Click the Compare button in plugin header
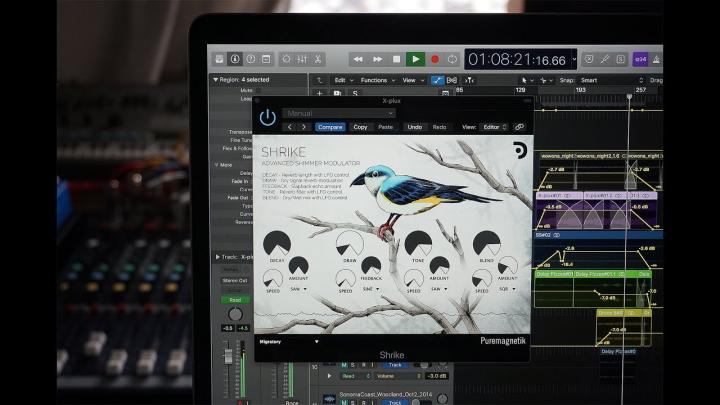 point(330,127)
